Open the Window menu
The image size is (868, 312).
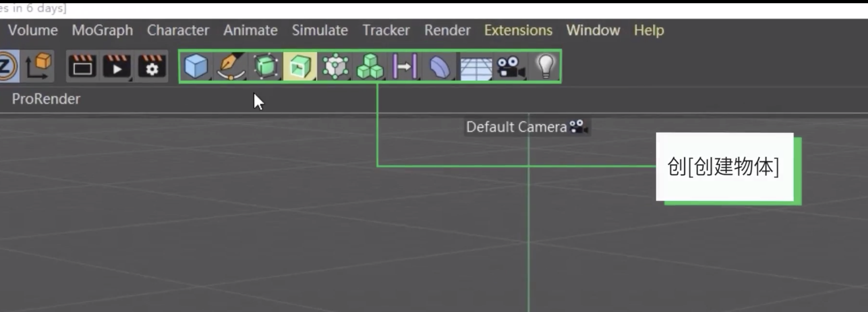pos(593,30)
